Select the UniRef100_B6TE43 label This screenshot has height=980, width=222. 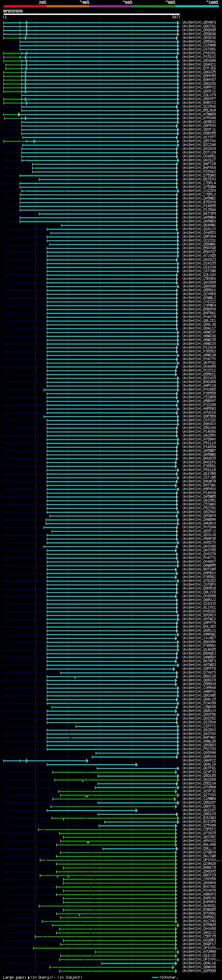pyautogui.click(x=199, y=180)
